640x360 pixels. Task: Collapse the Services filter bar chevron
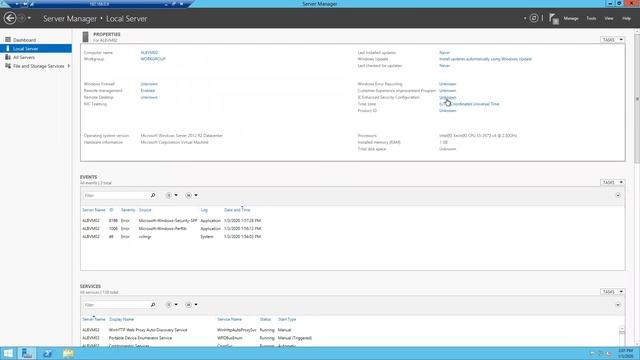coord(618,305)
